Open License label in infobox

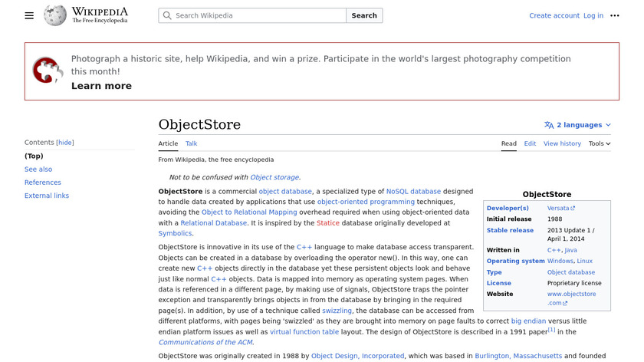(x=498, y=283)
